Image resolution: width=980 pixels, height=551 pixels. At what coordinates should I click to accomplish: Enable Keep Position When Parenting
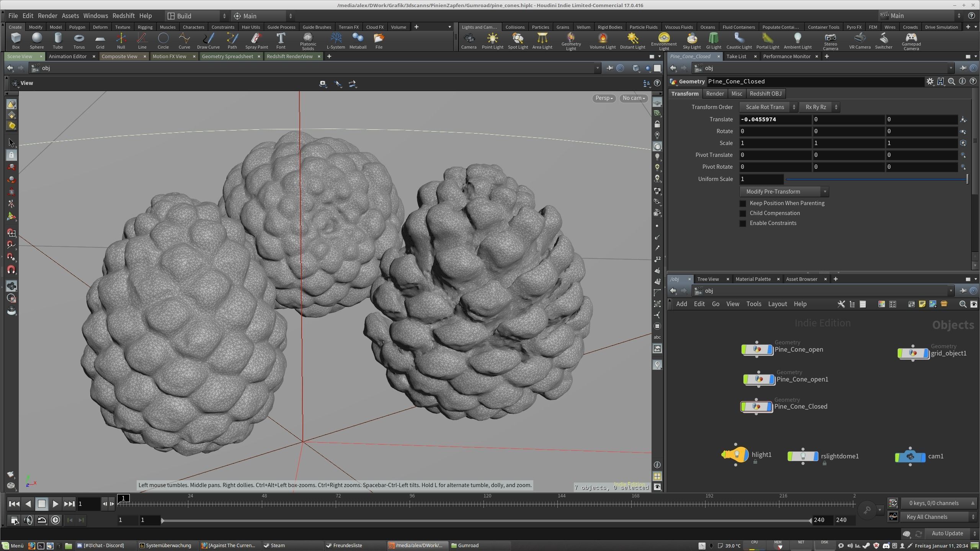743,204
